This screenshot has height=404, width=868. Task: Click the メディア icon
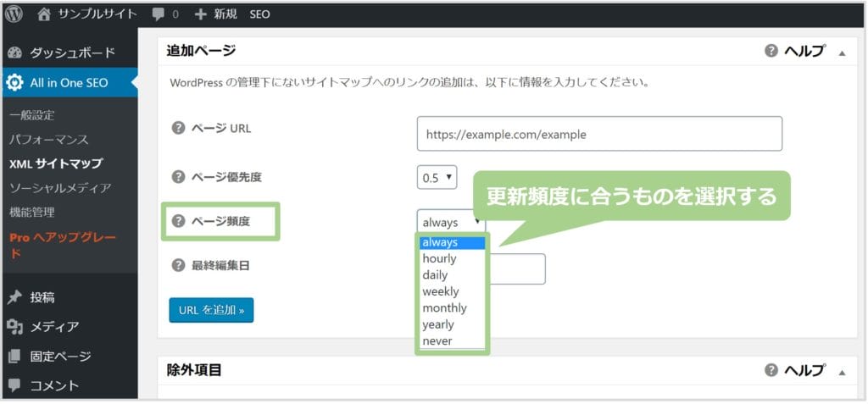tap(14, 327)
